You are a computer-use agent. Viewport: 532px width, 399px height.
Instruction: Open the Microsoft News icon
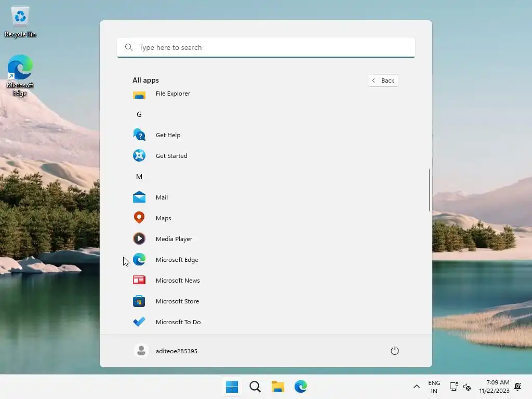pyautogui.click(x=139, y=280)
